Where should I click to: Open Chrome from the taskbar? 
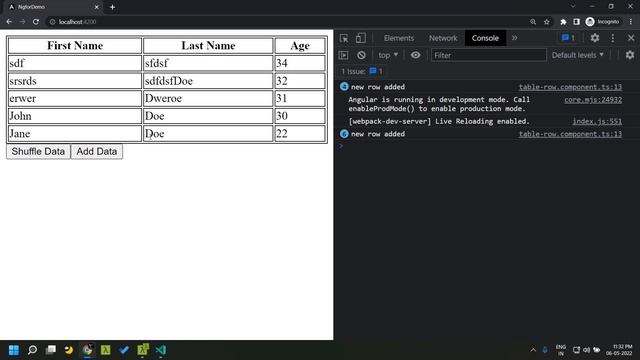(87, 350)
